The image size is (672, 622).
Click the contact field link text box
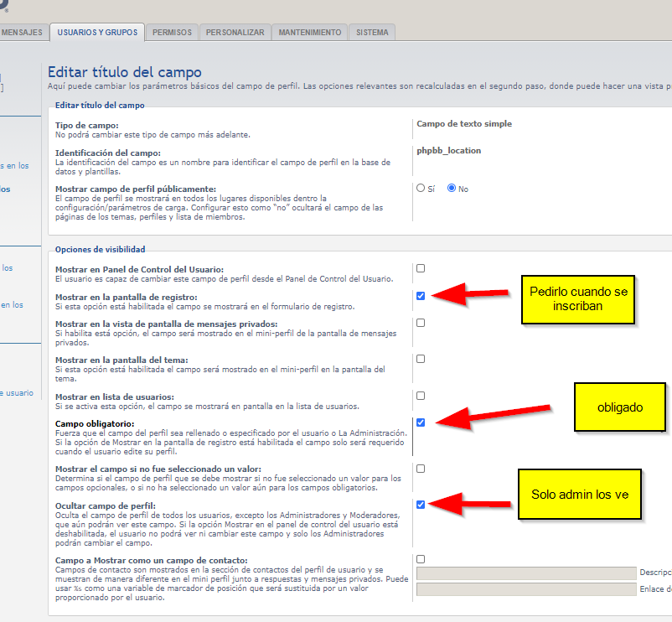(x=526, y=589)
